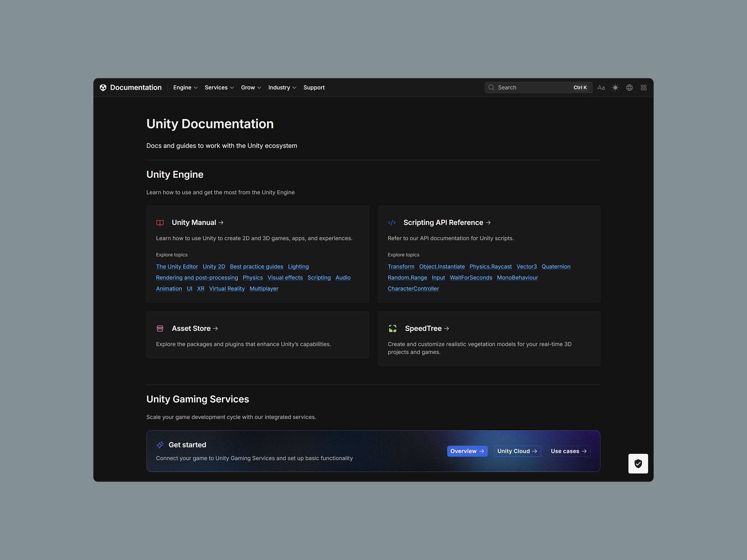This screenshot has height=560, width=747.
Task: Open the Grow menu
Action: [251, 87]
